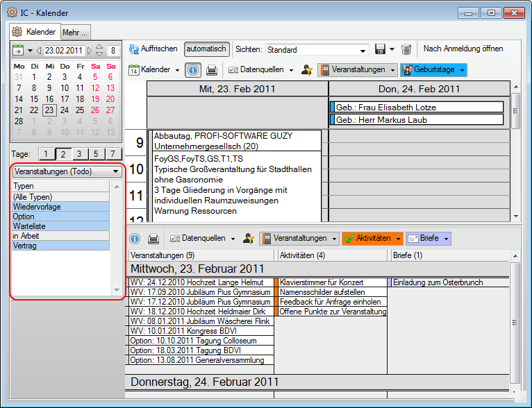532x408 pixels.
Task: Click the trash can delete view icon
Action: point(406,49)
